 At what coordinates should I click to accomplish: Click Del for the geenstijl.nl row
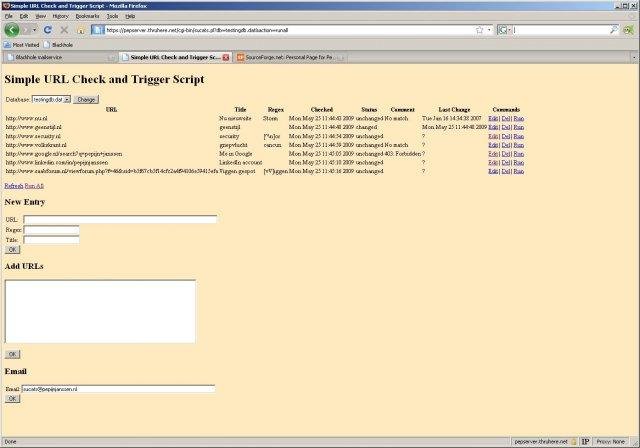click(x=506, y=127)
